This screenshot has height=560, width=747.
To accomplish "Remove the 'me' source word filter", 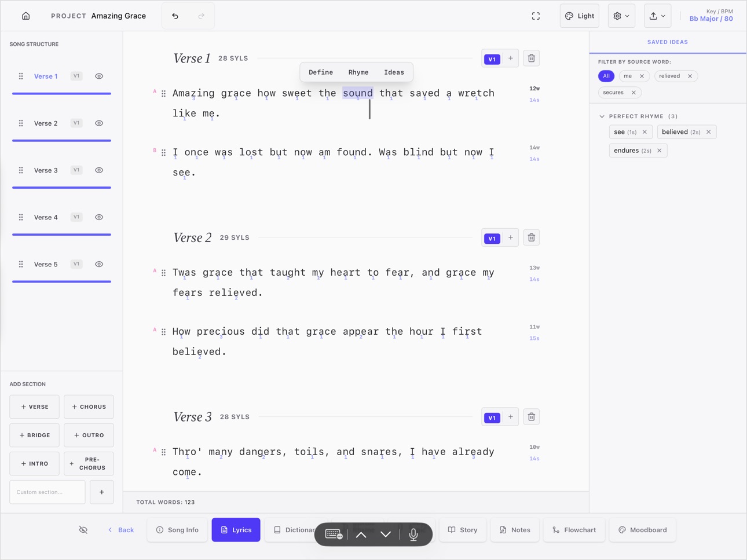I will point(642,76).
